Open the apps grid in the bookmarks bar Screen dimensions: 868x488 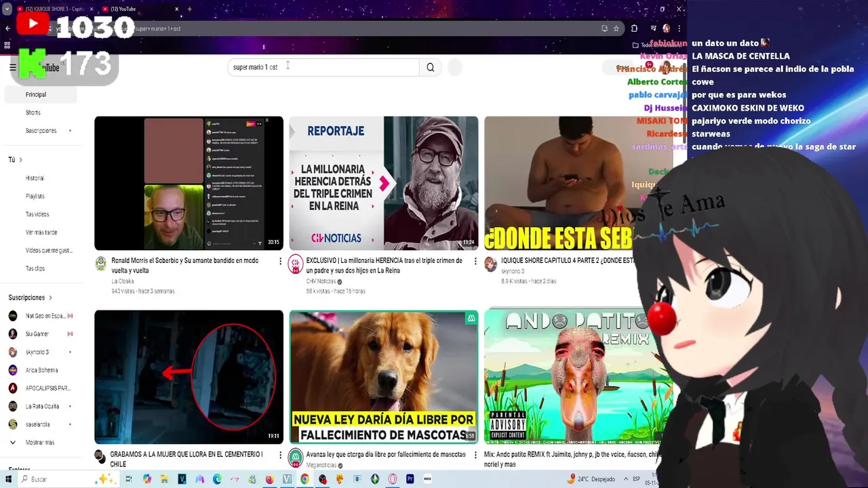tap(7, 45)
